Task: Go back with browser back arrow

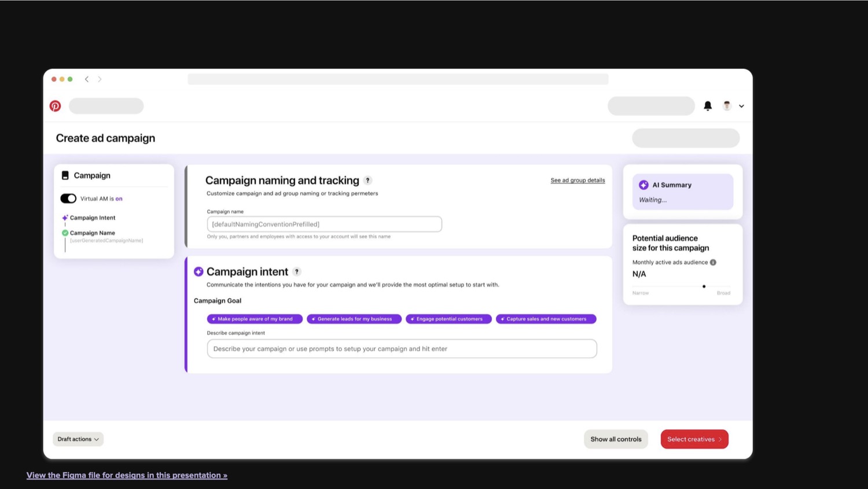Action: (x=87, y=79)
